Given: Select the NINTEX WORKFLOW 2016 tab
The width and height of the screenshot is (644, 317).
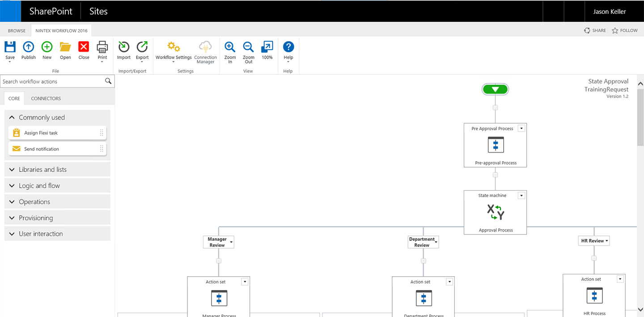Looking at the screenshot, I should [x=62, y=31].
